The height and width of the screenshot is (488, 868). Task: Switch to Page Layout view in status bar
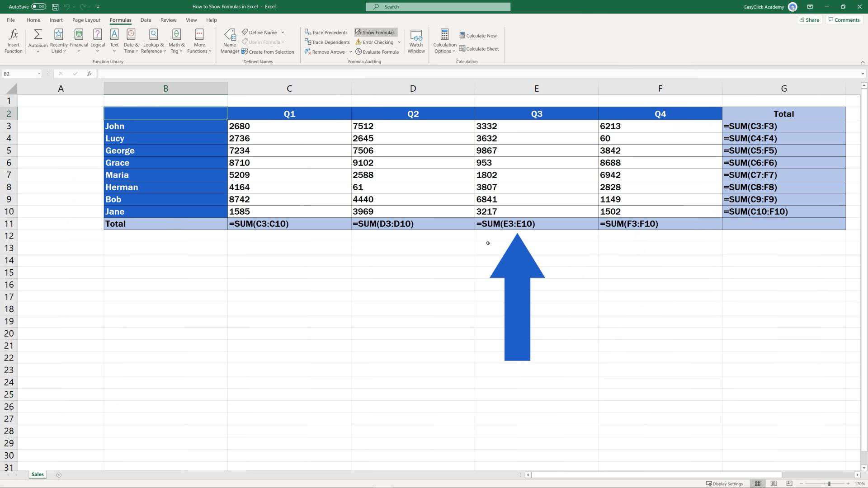pyautogui.click(x=774, y=483)
